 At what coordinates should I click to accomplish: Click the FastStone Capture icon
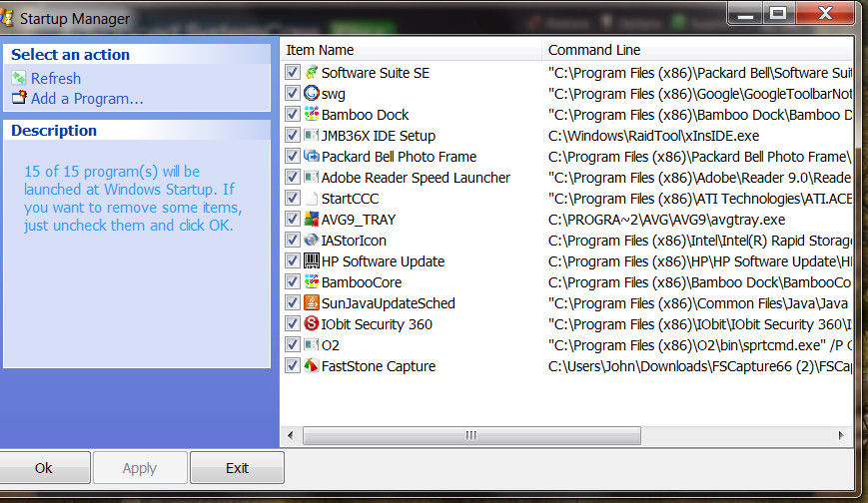[312, 365]
